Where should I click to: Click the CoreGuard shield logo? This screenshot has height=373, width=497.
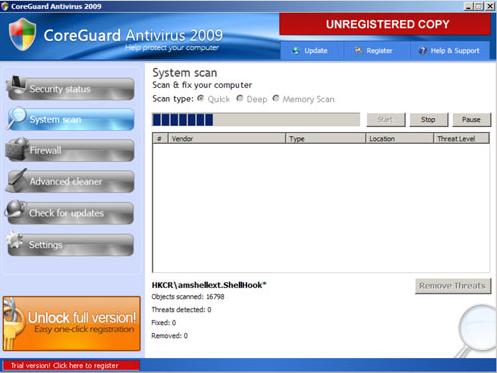(x=22, y=34)
